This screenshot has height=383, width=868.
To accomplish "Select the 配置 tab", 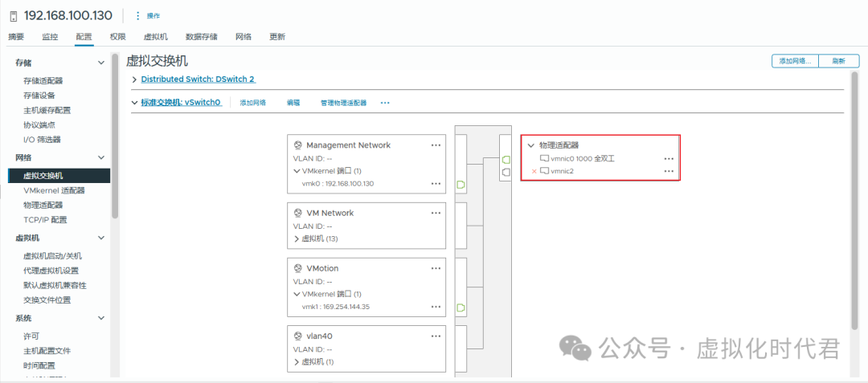I will coord(84,37).
